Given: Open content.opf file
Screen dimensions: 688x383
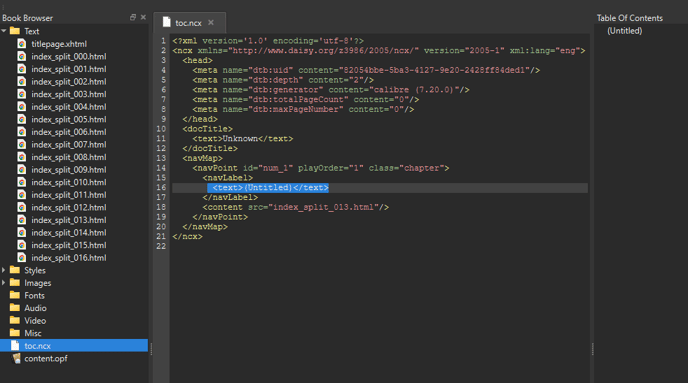Looking at the screenshot, I should [46, 358].
